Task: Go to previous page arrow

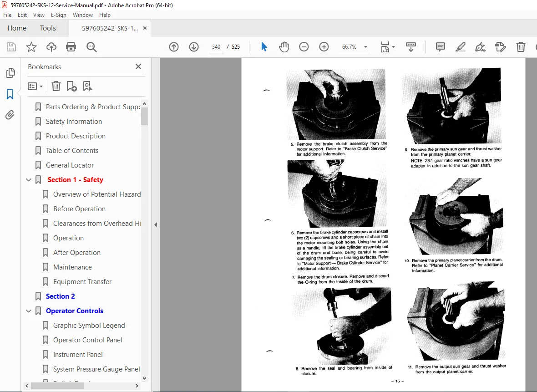Action: tap(174, 47)
